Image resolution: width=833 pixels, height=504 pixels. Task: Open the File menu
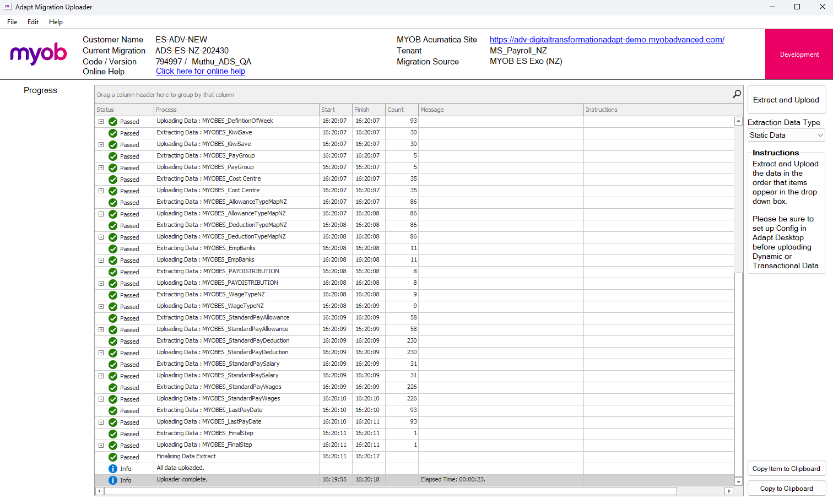12,22
